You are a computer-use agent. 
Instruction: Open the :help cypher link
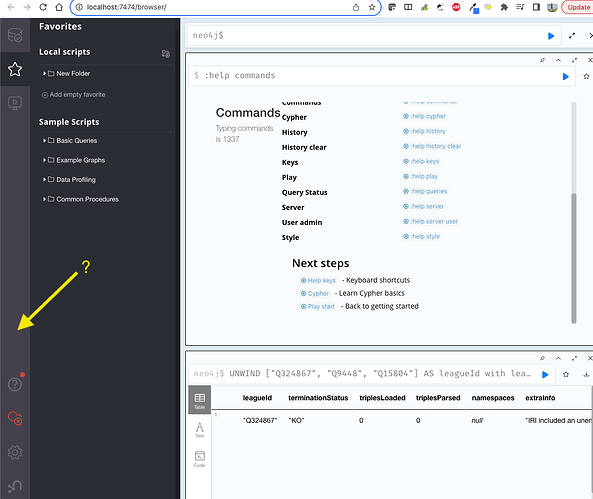(x=424, y=116)
